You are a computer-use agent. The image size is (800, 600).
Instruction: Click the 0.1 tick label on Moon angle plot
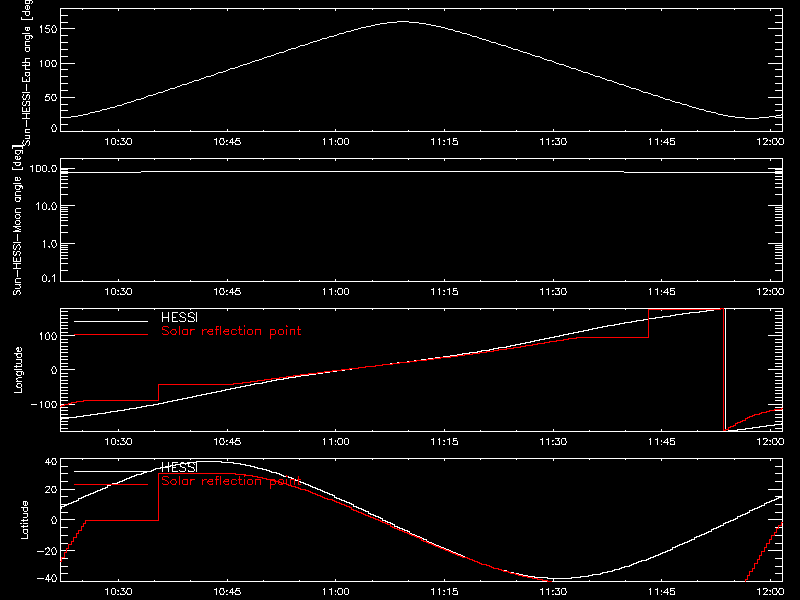pyautogui.click(x=49, y=278)
